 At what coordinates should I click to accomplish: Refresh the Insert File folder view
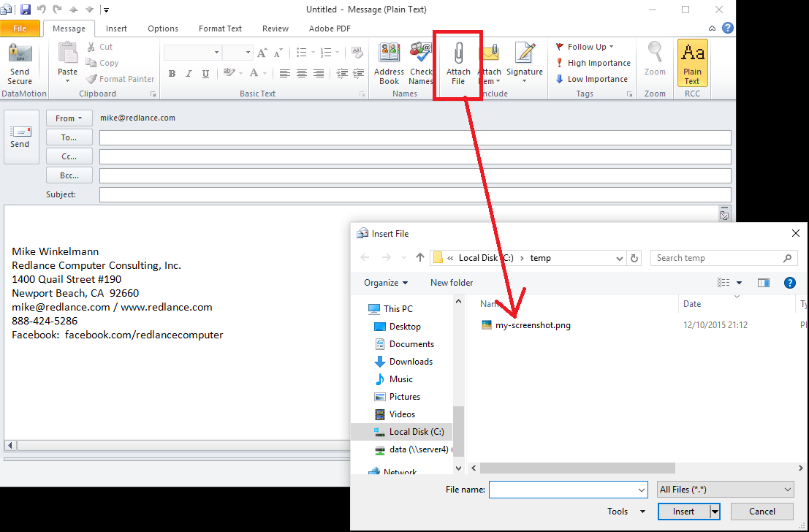(x=634, y=258)
